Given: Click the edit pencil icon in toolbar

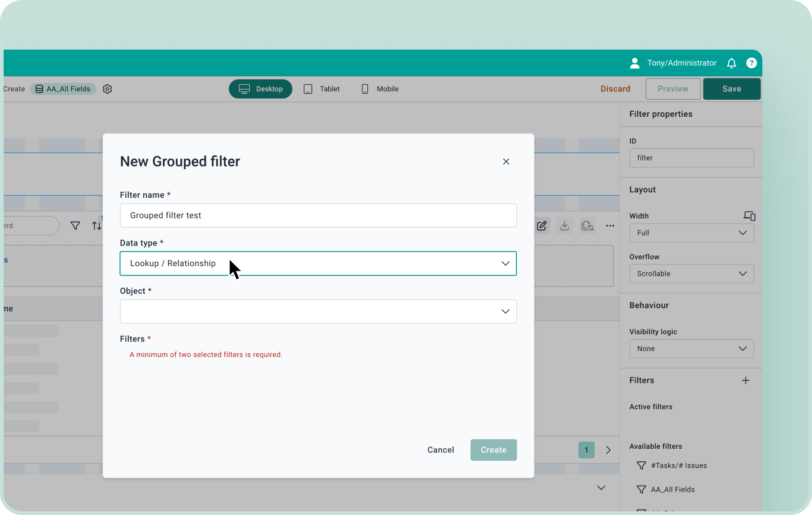Looking at the screenshot, I should pyautogui.click(x=542, y=226).
